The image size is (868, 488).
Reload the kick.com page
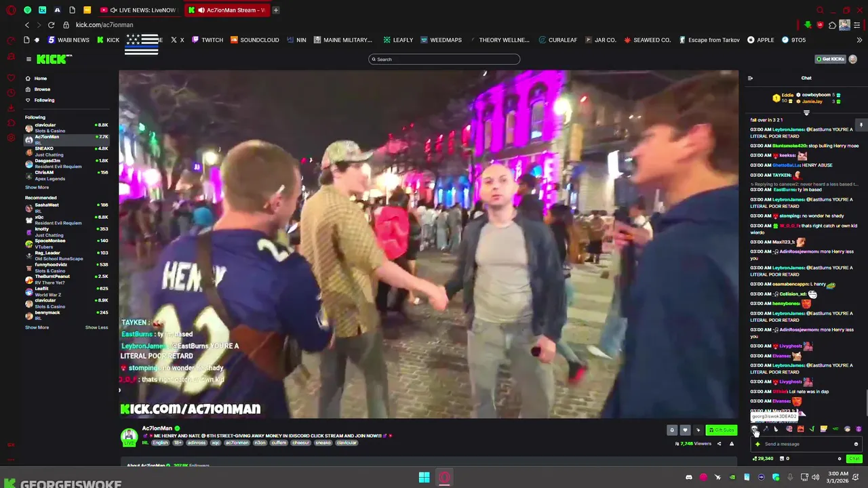tap(51, 25)
